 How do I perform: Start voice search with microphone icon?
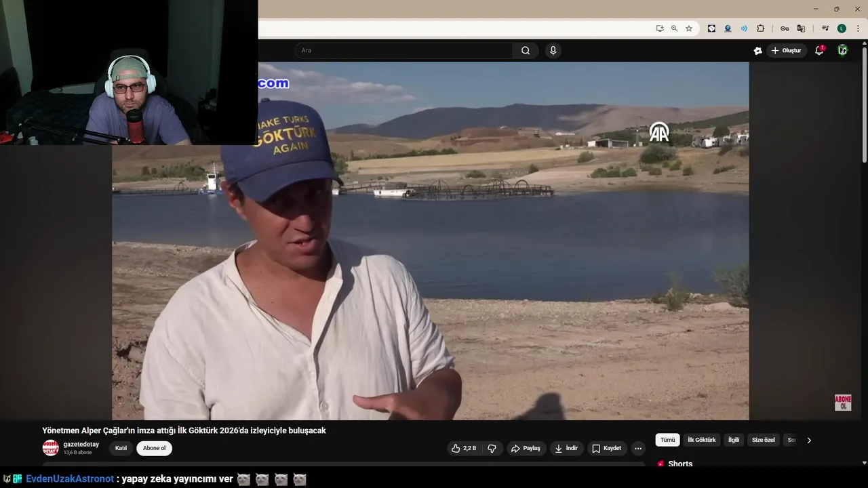553,50
